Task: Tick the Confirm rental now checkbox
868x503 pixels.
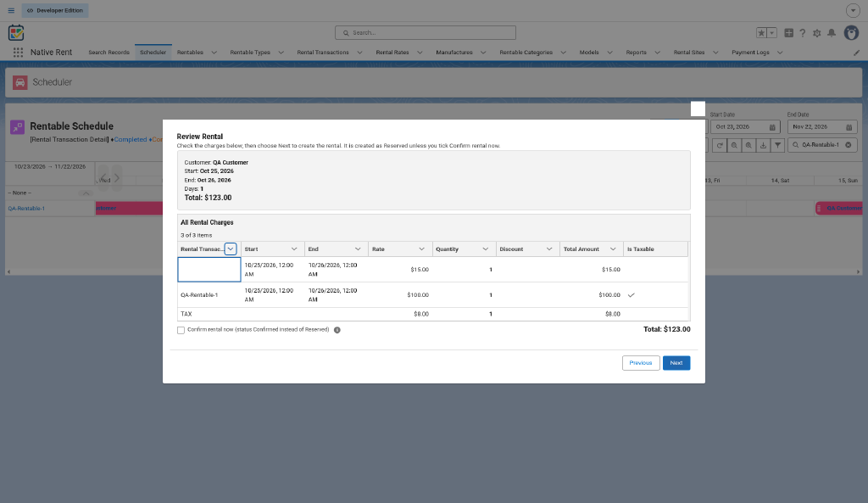Action: coord(181,330)
